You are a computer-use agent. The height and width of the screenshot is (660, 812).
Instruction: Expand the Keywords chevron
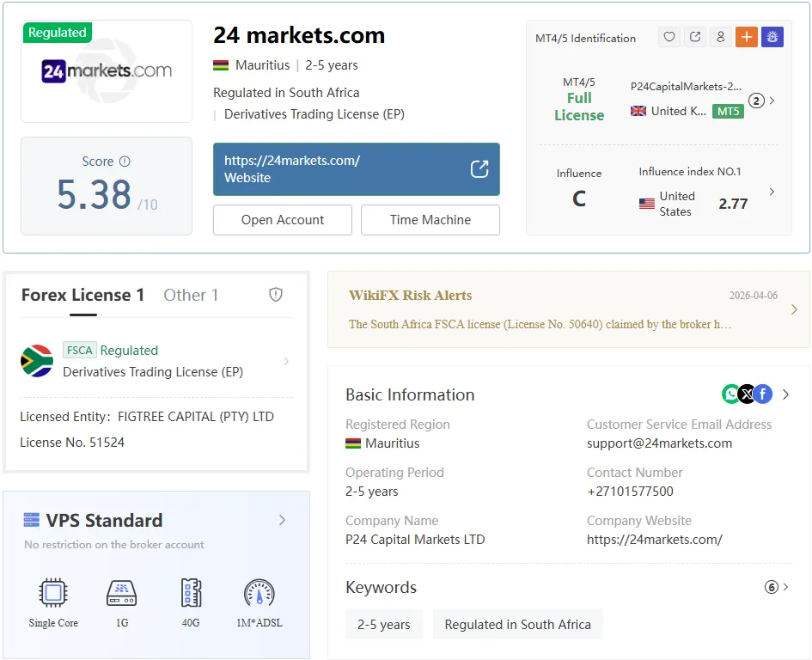[786, 587]
